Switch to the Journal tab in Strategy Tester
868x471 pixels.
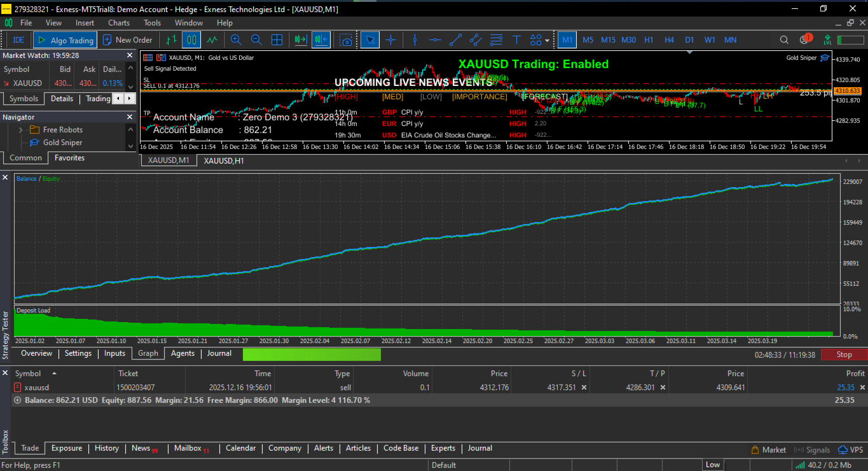click(219, 353)
